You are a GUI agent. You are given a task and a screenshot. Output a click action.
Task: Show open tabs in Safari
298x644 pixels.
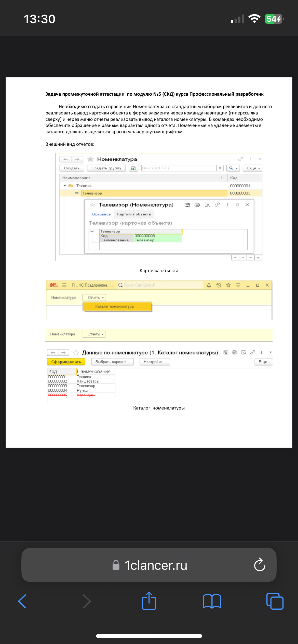pyautogui.click(x=275, y=601)
